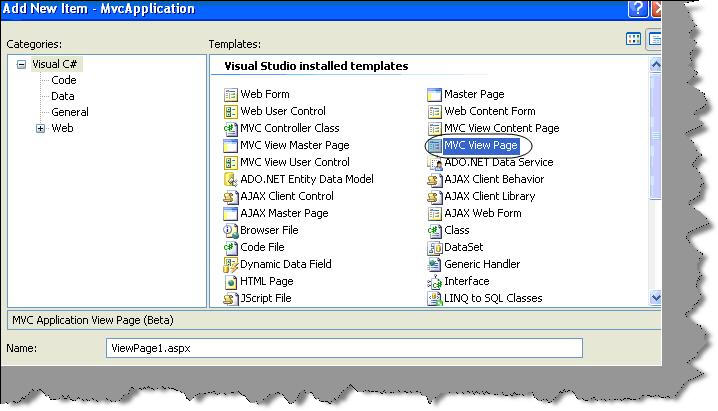The image size is (718, 411).
Task: Click the 'ADO.NET Entity Data Model' label
Action: pyautogui.click(x=307, y=179)
